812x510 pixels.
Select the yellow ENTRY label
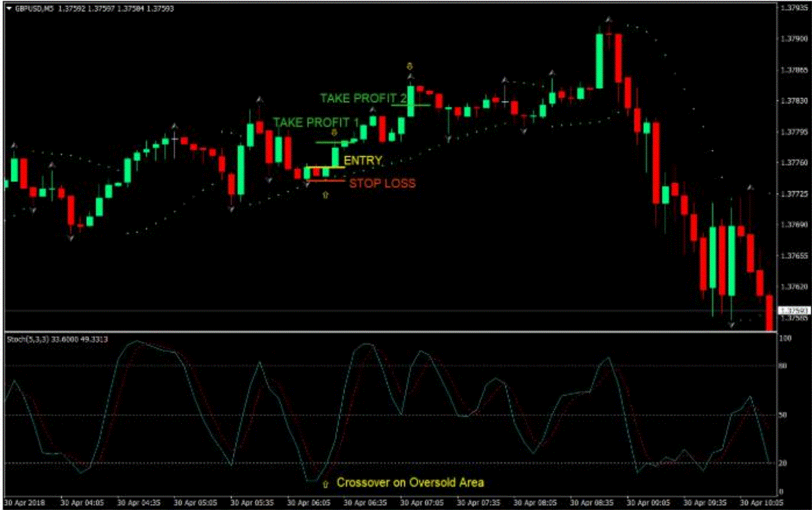point(363,161)
